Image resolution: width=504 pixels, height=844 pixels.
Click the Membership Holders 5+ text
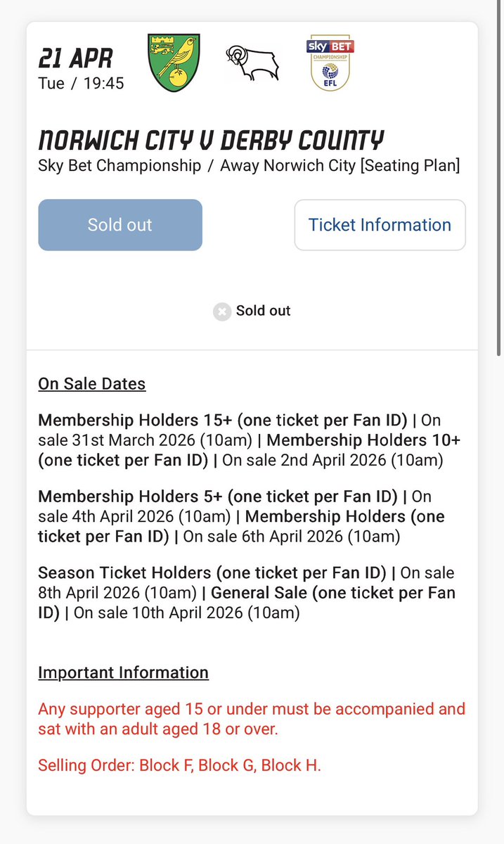pyautogui.click(x=218, y=497)
